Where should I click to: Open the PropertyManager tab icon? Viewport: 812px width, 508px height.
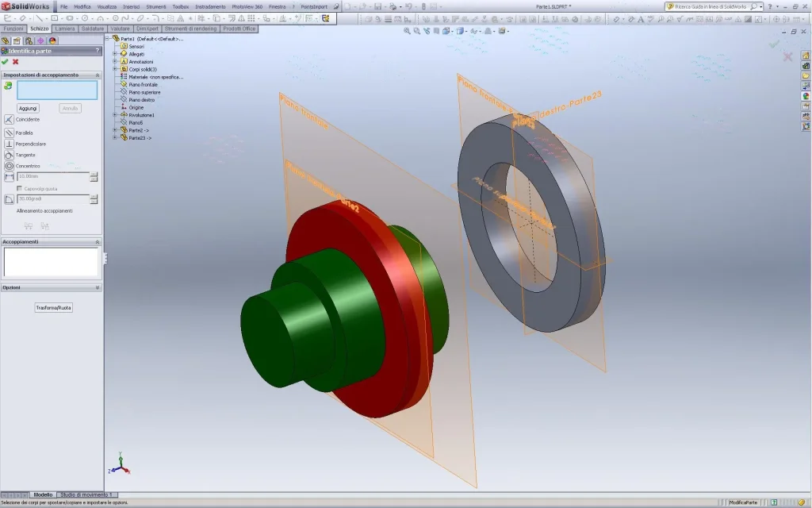click(17, 40)
